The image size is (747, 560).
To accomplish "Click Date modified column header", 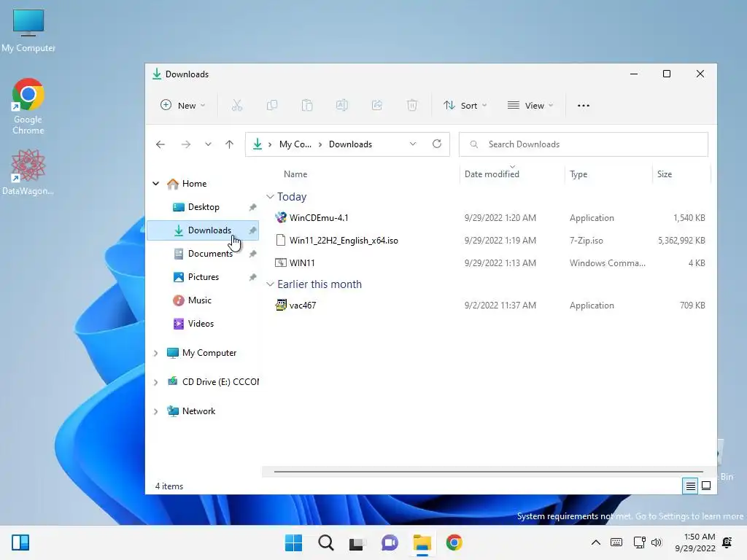I will pyautogui.click(x=492, y=174).
